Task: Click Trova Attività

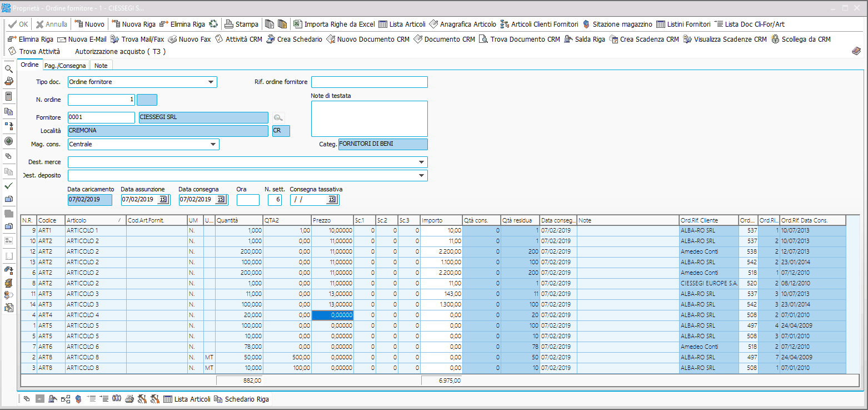Action: pyautogui.click(x=34, y=51)
